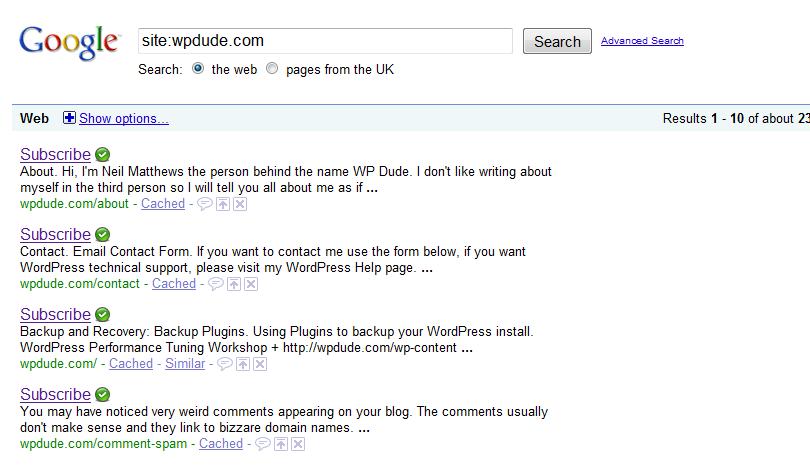Open the Similar link for wpdude.com/

185,363
